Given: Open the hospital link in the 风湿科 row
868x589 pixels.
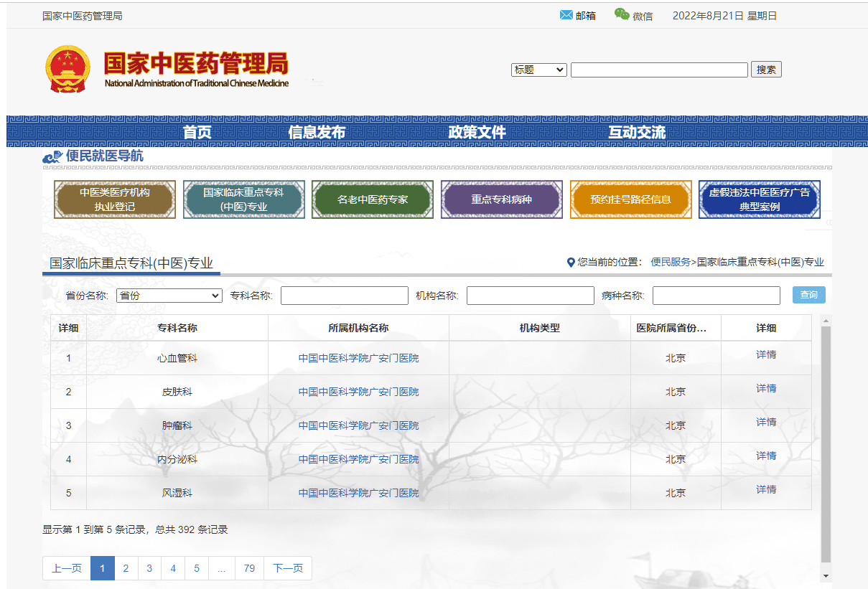Looking at the screenshot, I should 358,493.
